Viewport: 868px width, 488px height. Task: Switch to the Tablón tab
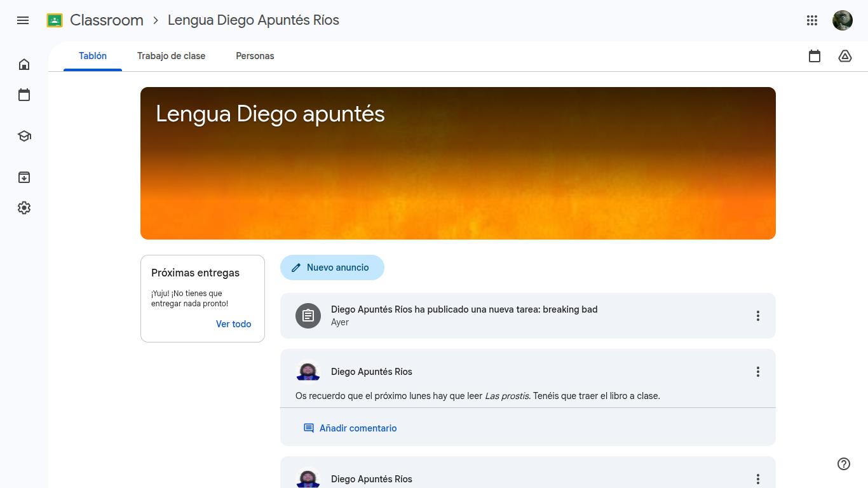(93, 56)
